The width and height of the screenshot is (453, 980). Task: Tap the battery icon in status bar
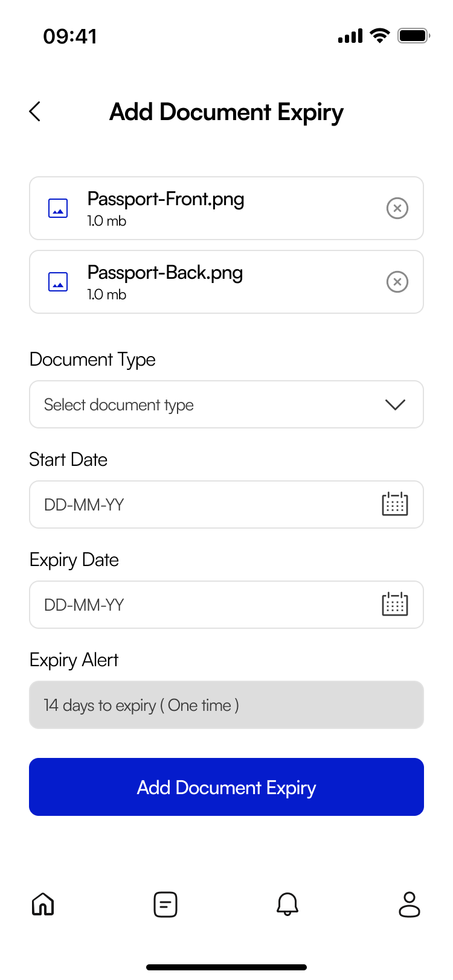[413, 36]
